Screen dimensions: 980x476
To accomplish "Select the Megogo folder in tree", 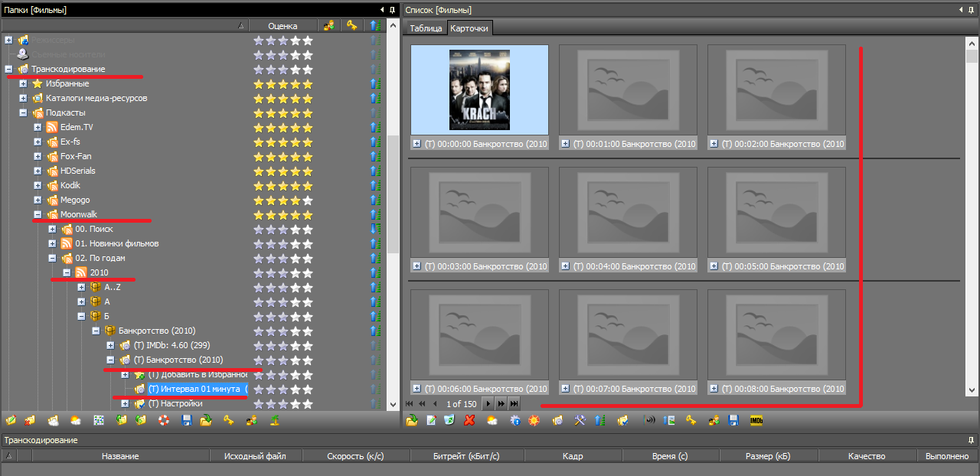I will [x=74, y=201].
